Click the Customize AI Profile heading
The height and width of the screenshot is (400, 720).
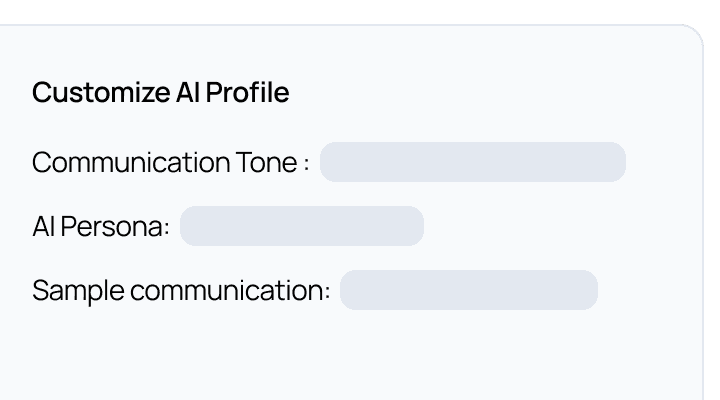160,93
